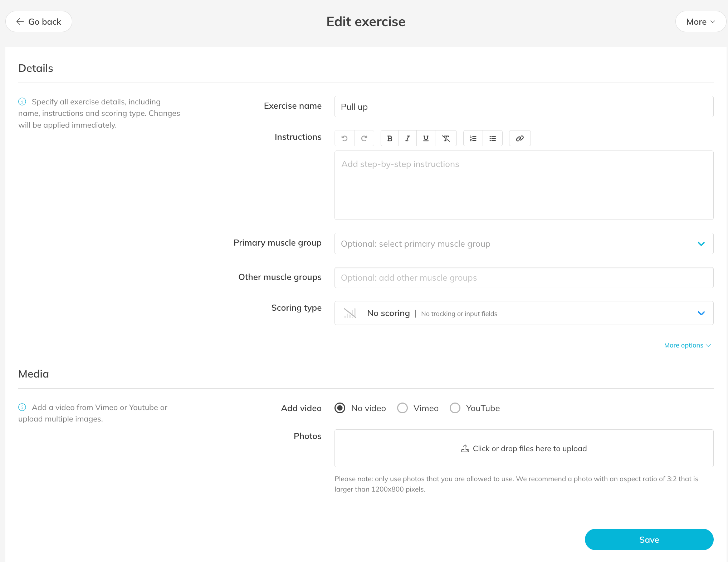The width and height of the screenshot is (728, 562).
Task: Open the Primary muscle group dropdown
Action: [x=523, y=244]
